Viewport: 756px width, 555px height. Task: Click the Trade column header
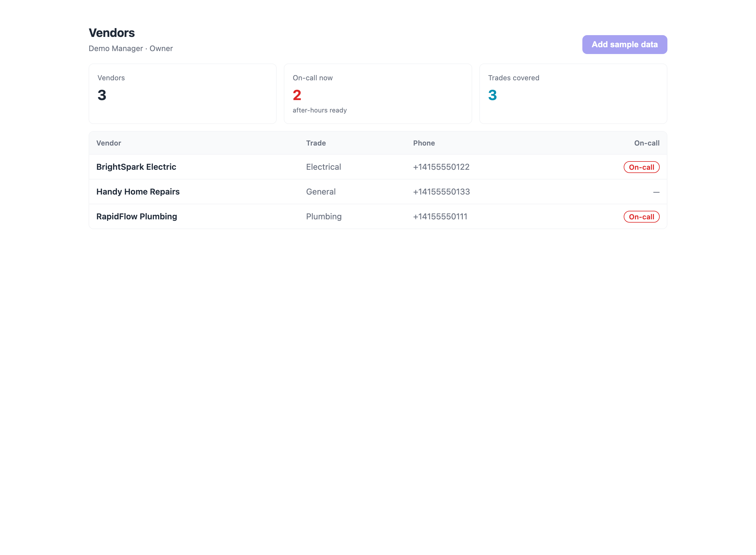click(x=315, y=143)
